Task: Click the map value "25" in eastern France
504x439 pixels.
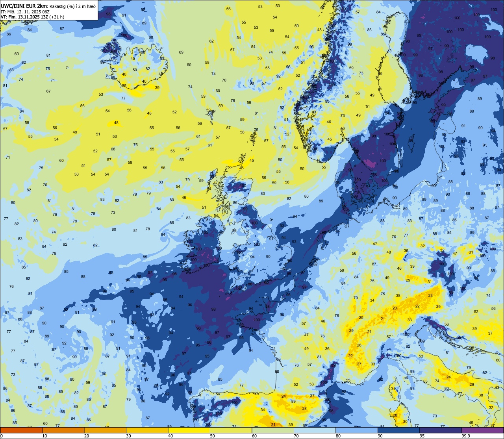Action: point(361,317)
